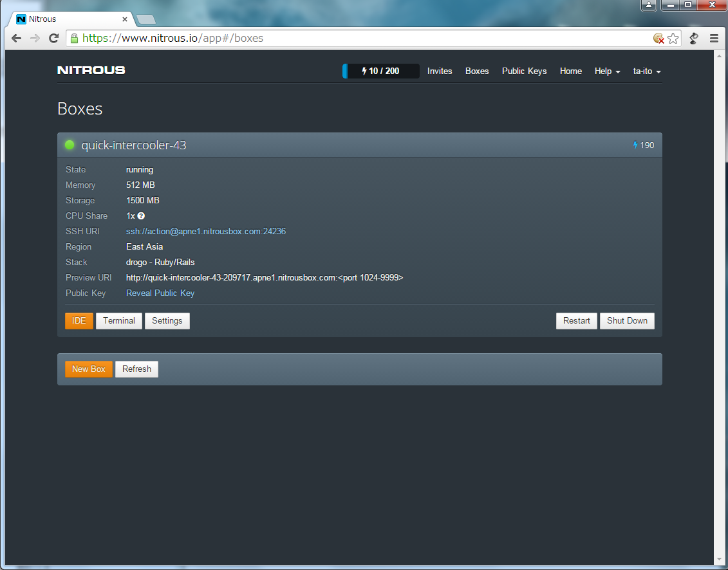Click the page scrollbar down arrow

[718, 560]
